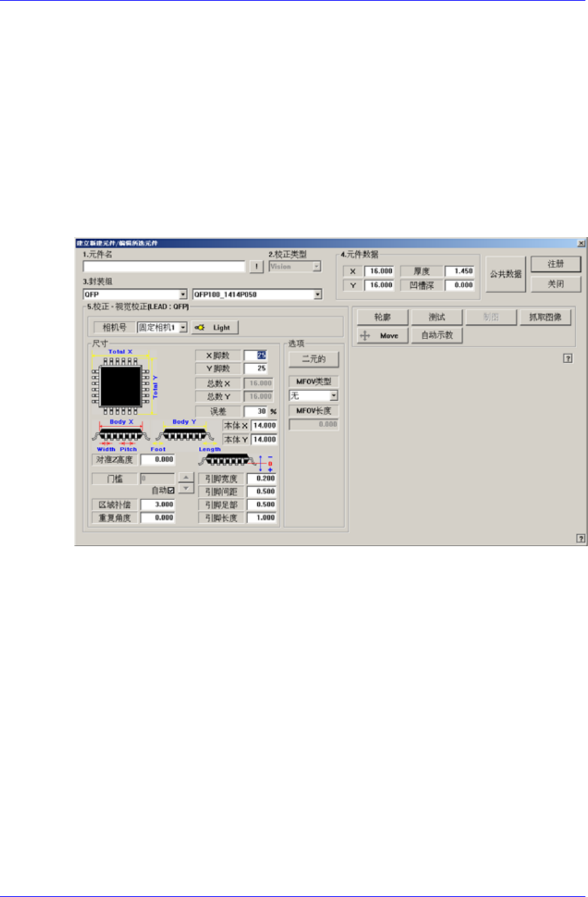The width and height of the screenshot is (588, 897).
Task: Click the 误差 percentage input field
Action: [x=256, y=411]
